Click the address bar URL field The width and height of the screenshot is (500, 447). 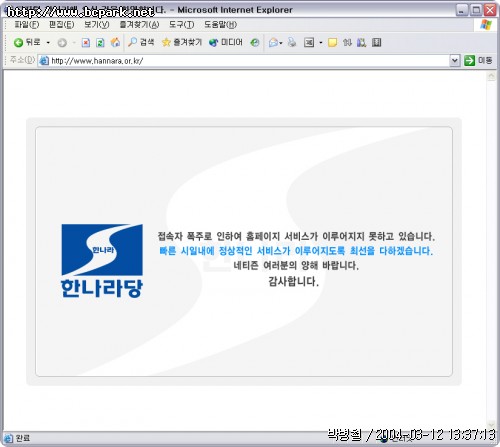click(248, 61)
